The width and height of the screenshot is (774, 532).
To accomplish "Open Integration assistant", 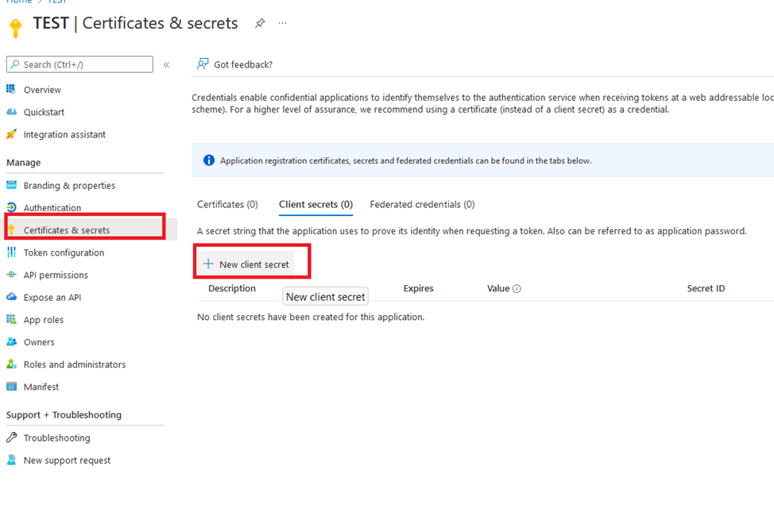I will pos(64,135).
